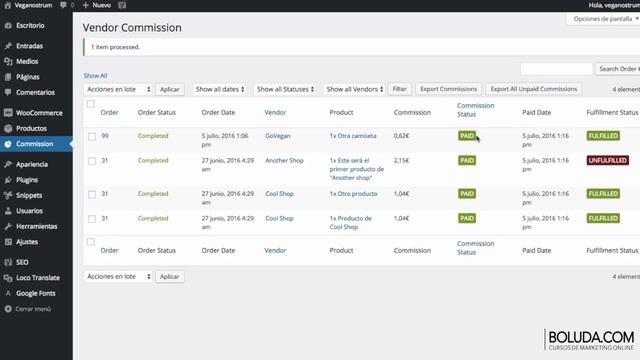The width and height of the screenshot is (640, 360).
Task: Click the SEO icon in sidebar
Action: [8, 262]
